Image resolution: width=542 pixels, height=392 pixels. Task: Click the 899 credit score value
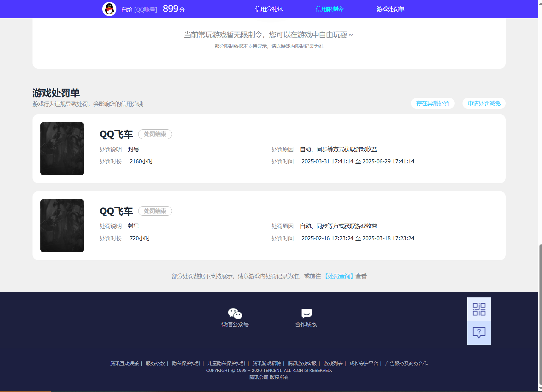(x=171, y=9)
